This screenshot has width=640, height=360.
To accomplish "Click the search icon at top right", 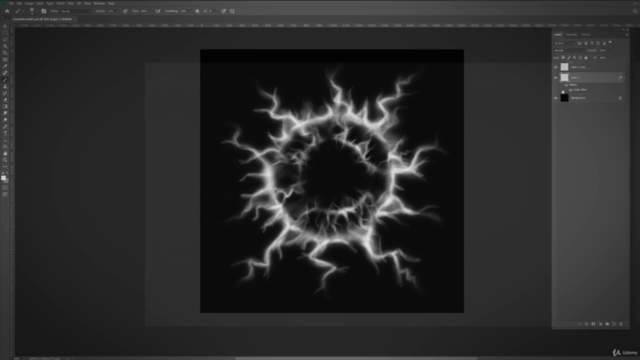I will [x=635, y=11].
